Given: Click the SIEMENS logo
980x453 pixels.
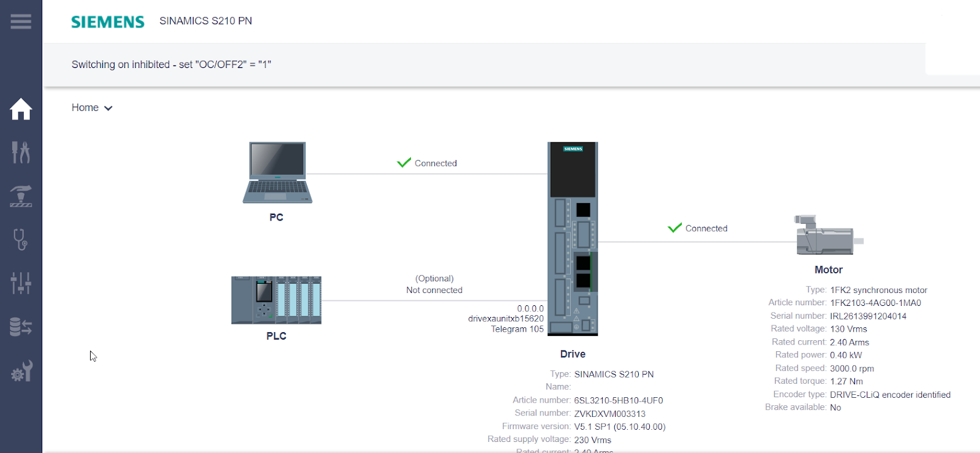Looking at the screenshot, I should [108, 22].
